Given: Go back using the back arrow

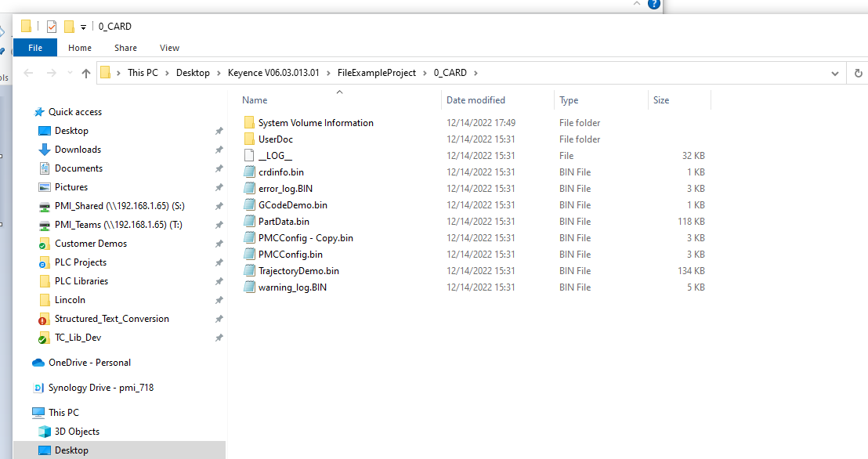Looking at the screenshot, I should [x=29, y=72].
